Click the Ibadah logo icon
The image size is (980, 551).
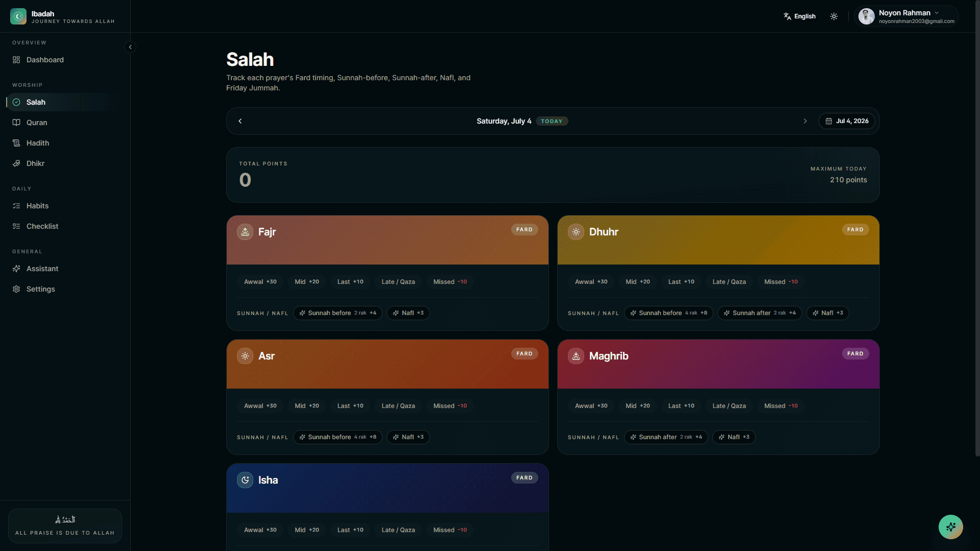coord(18,16)
